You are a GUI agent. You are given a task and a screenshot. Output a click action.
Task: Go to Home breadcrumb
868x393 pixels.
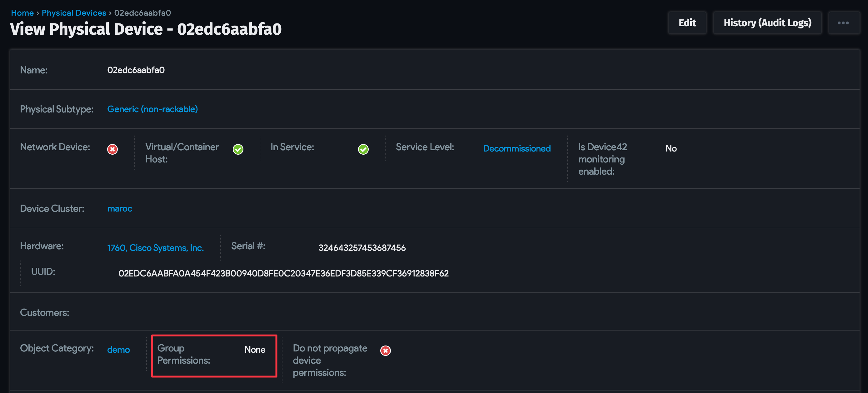coord(22,13)
